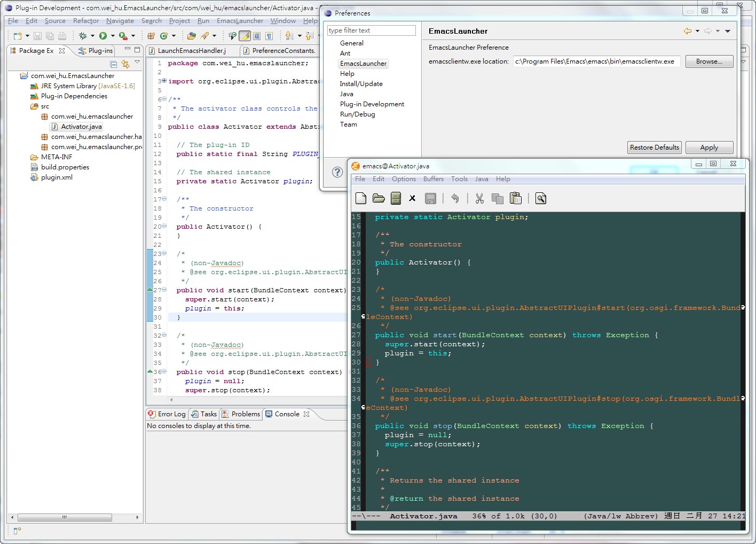756x544 pixels.
Task: Open the Buffers menu in Emacs
Action: 433,179
